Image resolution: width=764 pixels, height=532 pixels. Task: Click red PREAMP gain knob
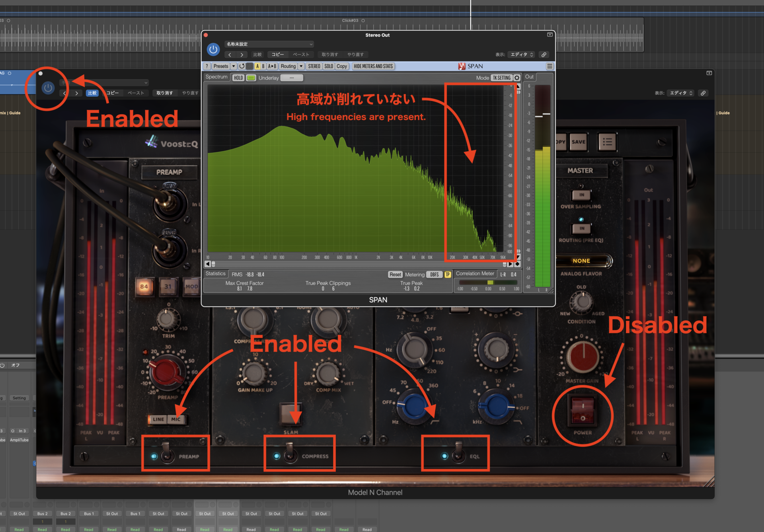[167, 373]
